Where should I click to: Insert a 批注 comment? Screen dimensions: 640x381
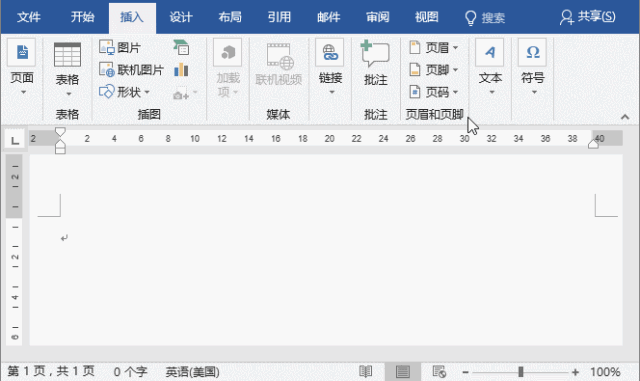point(375,62)
